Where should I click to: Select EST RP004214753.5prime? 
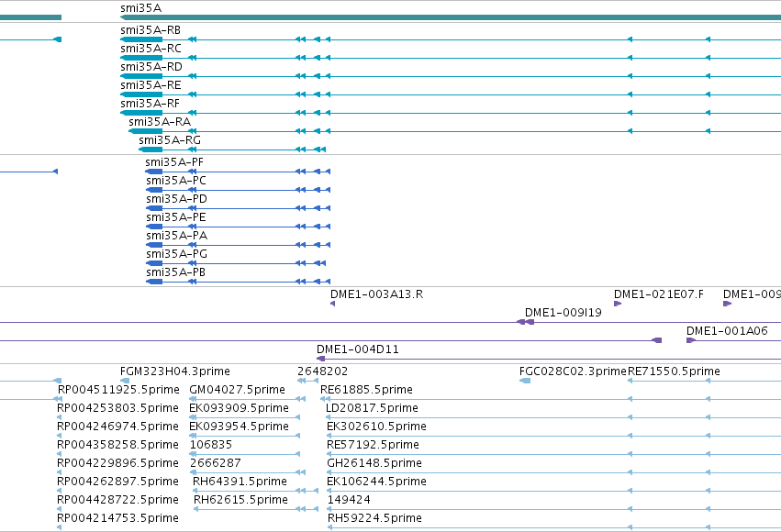click(x=117, y=519)
